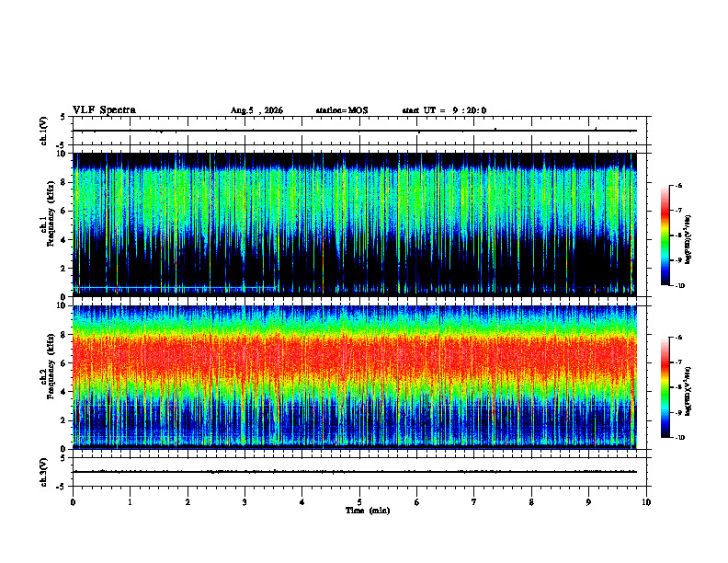Click the "-10" label on ch.1 color scale
This screenshot has width=728, height=563.
[x=679, y=286]
